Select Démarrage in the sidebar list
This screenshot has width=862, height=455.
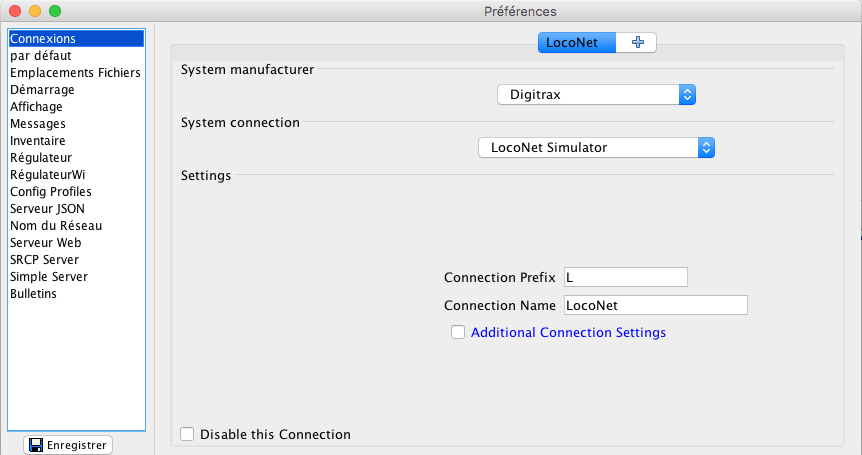point(42,90)
